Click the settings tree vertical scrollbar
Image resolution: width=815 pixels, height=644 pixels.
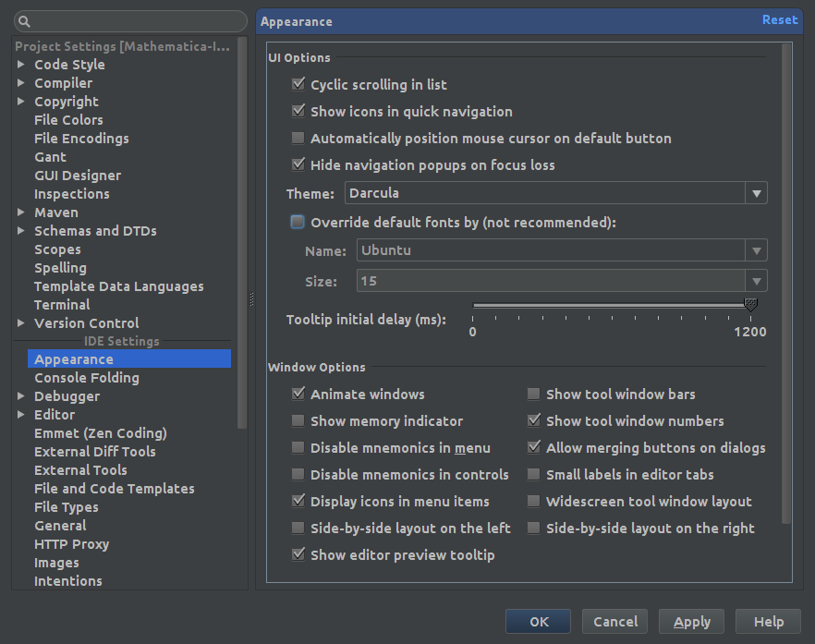(x=242, y=232)
